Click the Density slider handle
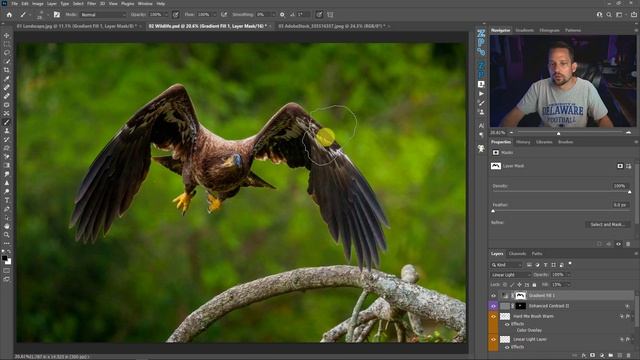640x360 pixels. tap(629, 192)
